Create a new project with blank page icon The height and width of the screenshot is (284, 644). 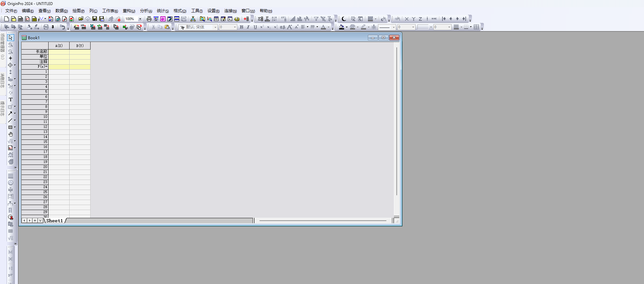6,19
